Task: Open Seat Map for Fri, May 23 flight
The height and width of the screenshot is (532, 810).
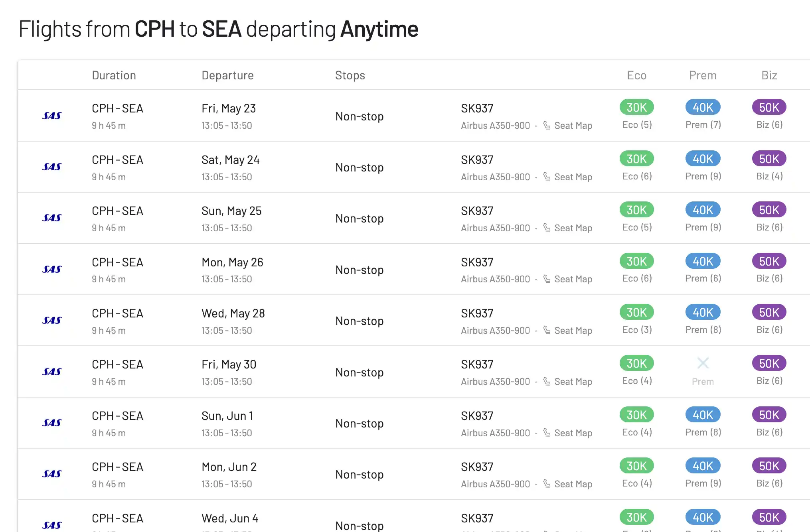Action: coord(568,126)
